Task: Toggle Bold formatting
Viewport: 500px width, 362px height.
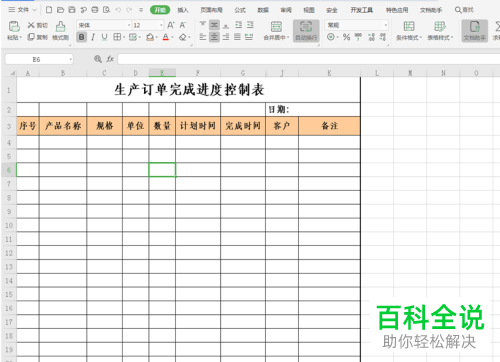Action: (81, 37)
